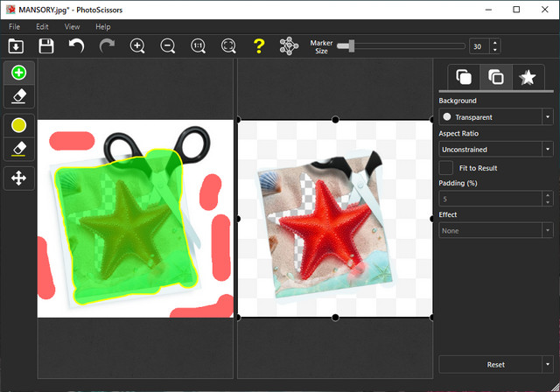Open the View menu
This screenshot has width=560, height=392.
tap(72, 27)
